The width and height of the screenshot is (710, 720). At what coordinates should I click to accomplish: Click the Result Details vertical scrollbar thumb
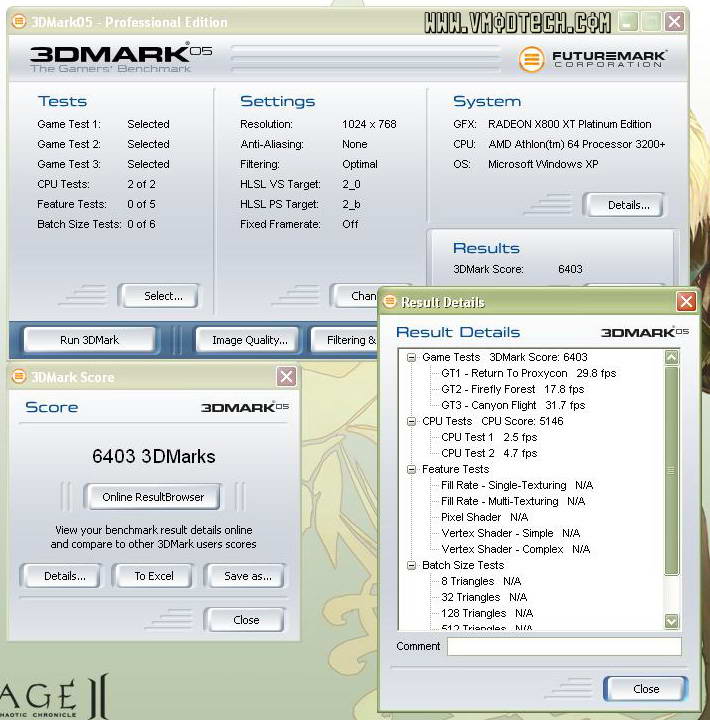672,470
